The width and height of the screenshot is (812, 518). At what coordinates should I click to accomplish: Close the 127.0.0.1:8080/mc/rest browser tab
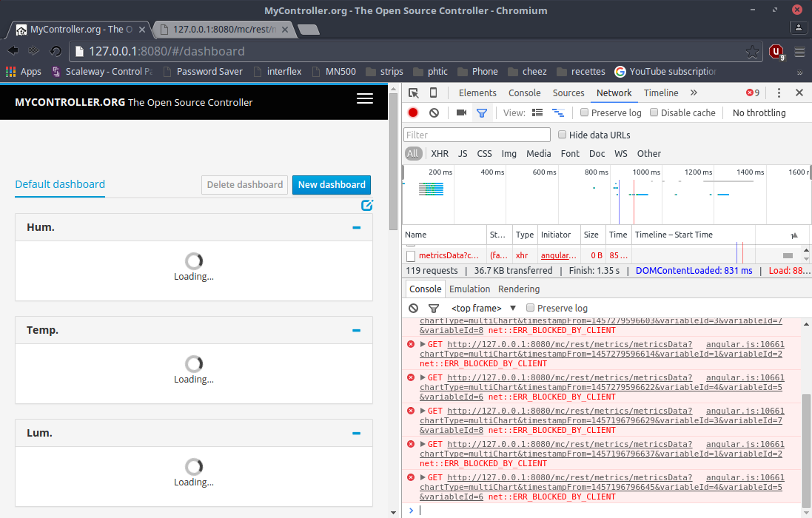click(x=284, y=30)
